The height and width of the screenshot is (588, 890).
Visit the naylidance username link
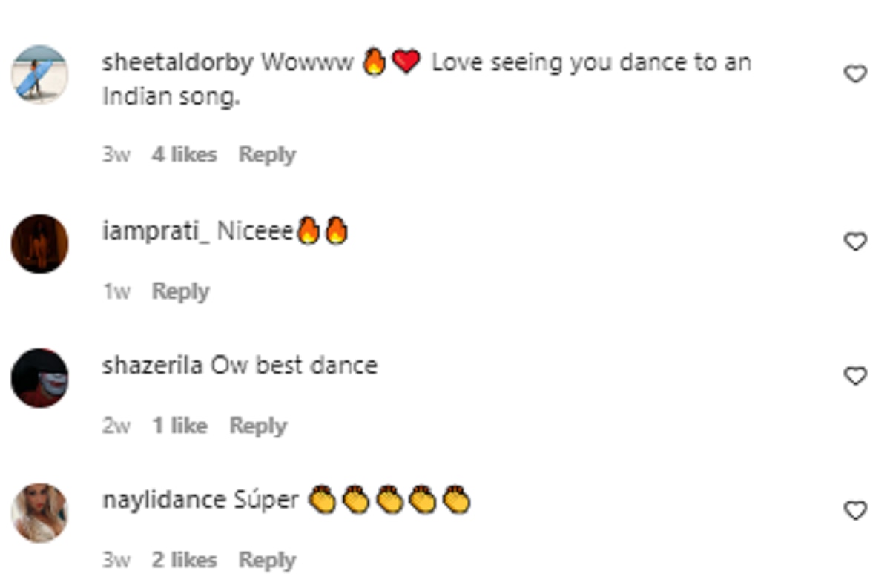click(163, 500)
